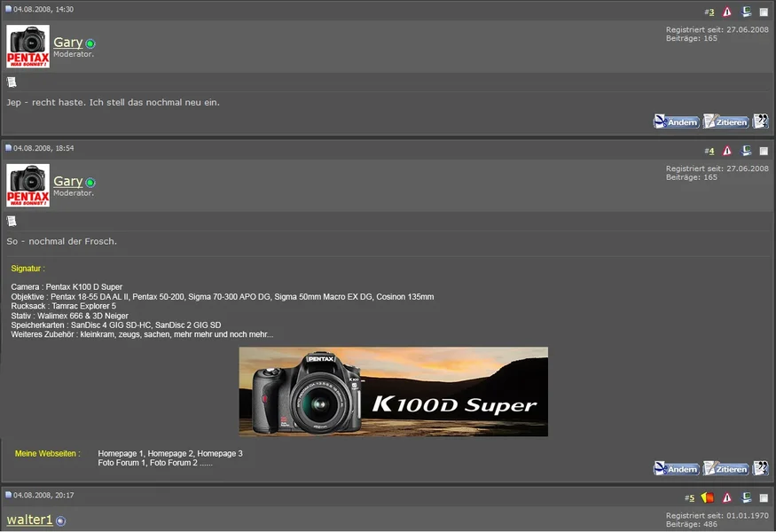Open the #4 post permalink
Image resolution: width=776 pixels, height=532 pixels.
(x=711, y=152)
